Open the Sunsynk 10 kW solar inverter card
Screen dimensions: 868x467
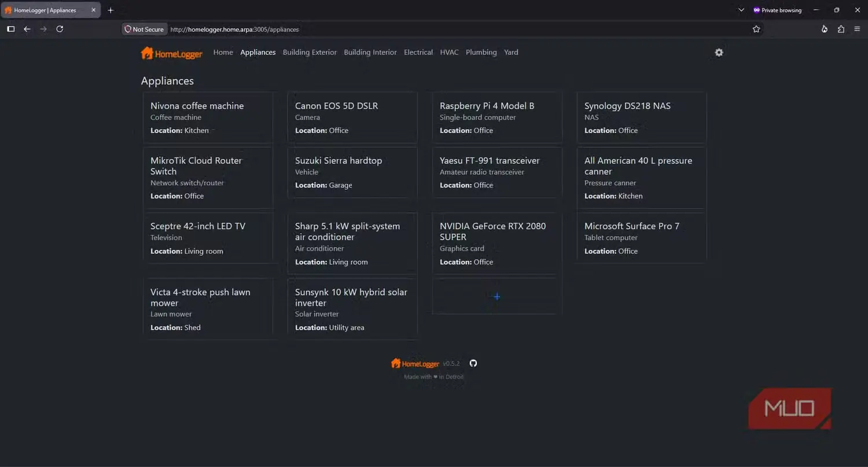pyautogui.click(x=352, y=309)
